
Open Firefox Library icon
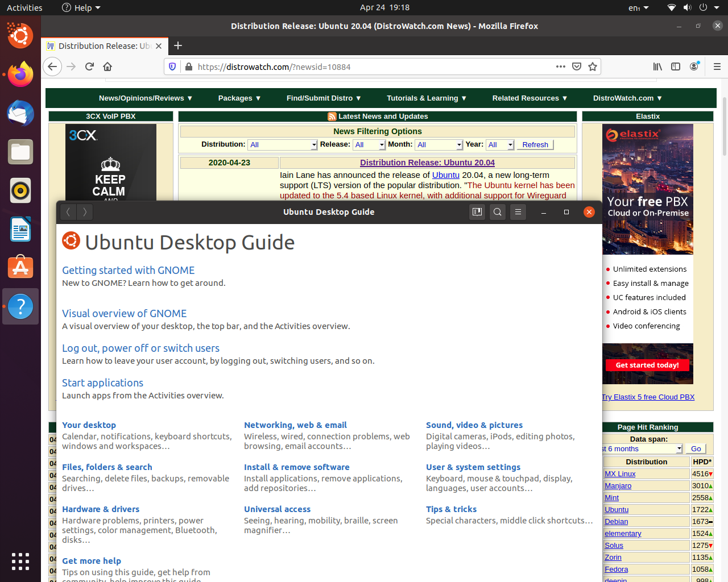coord(657,66)
